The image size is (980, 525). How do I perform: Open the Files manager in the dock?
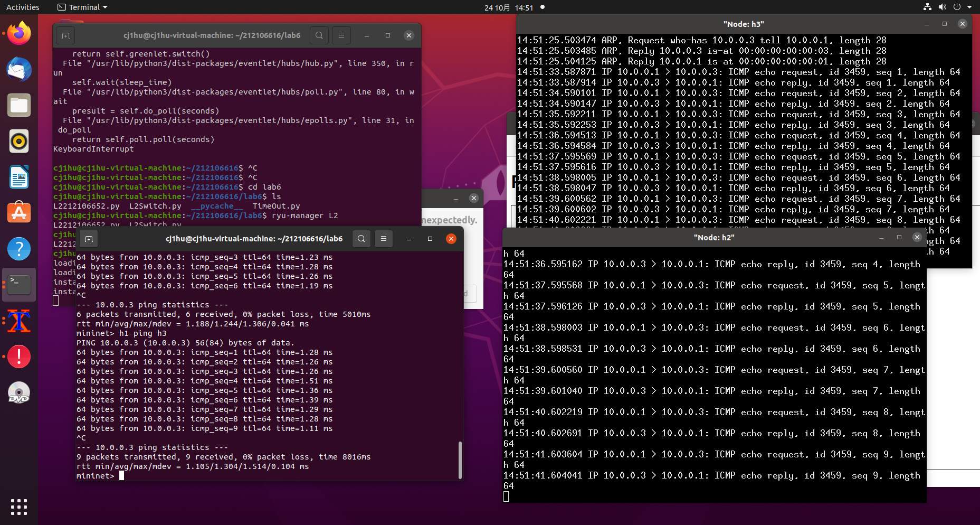coord(19,106)
